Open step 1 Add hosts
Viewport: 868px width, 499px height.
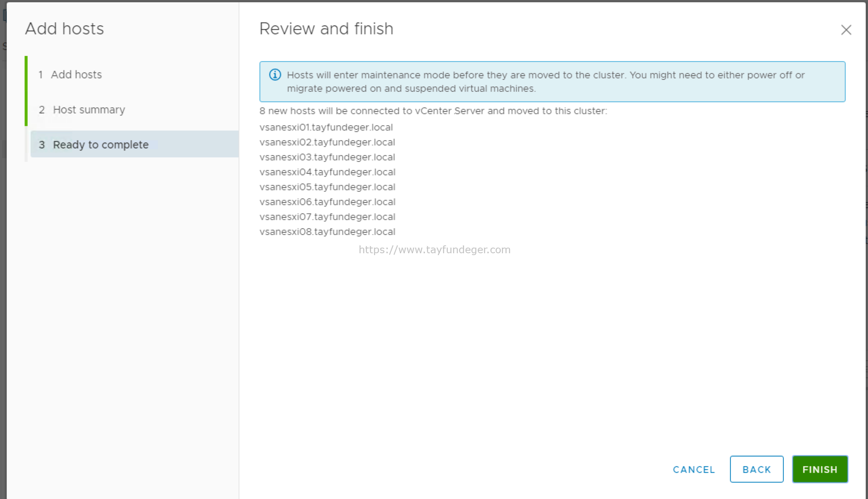[x=70, y=75]
